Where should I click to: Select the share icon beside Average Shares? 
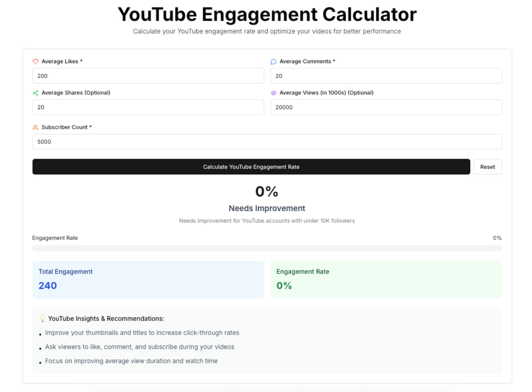36,93
